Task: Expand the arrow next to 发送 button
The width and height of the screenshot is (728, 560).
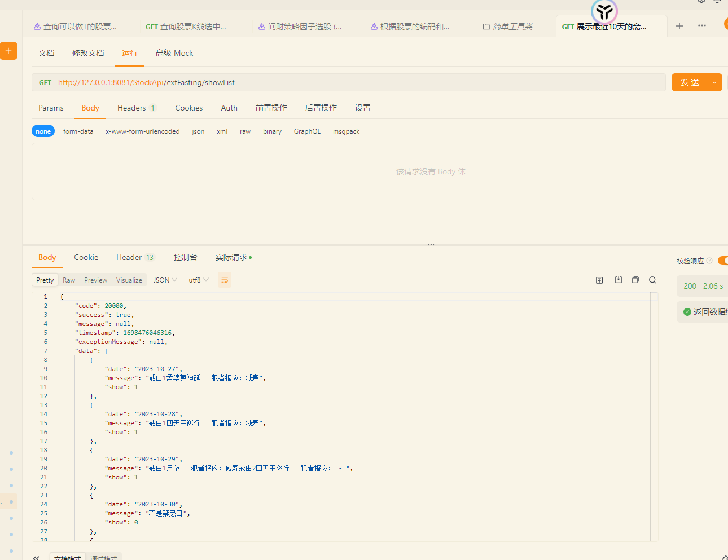Action: coord(714,82)
